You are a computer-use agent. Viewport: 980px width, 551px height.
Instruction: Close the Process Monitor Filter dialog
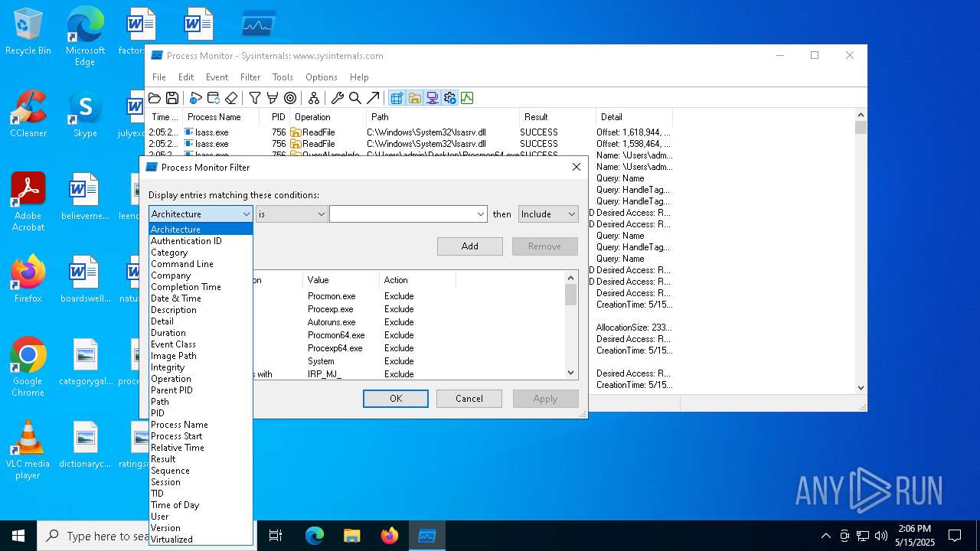coord(577,167)
